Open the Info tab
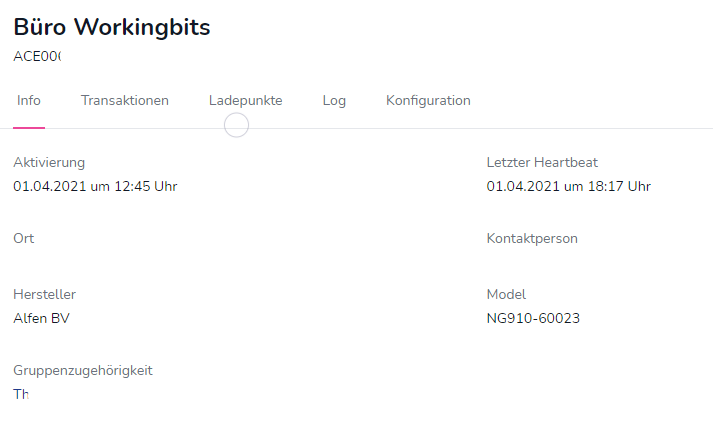Image resolution: width=713 pixels, height=442 pixels. tap(29, 101)
